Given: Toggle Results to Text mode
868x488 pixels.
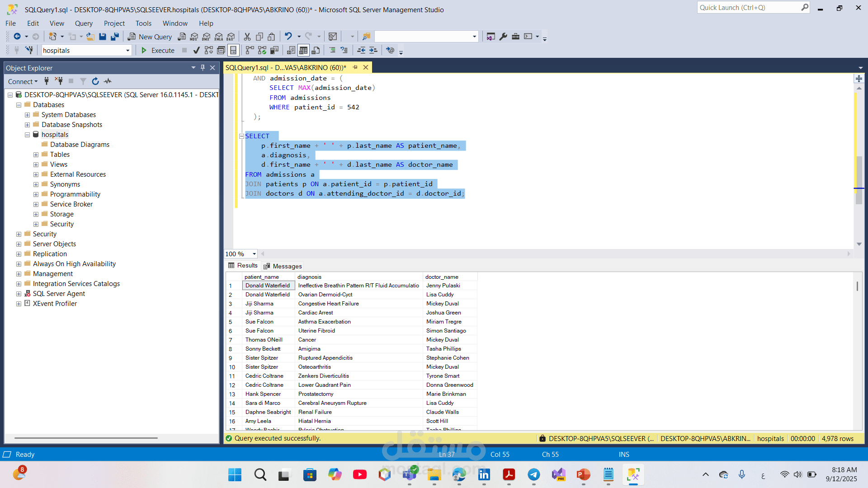Looking at the screenshot, I should click(291, 50).
